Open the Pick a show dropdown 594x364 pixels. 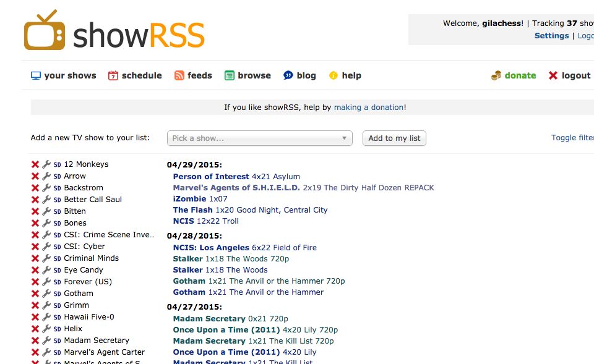259,138
